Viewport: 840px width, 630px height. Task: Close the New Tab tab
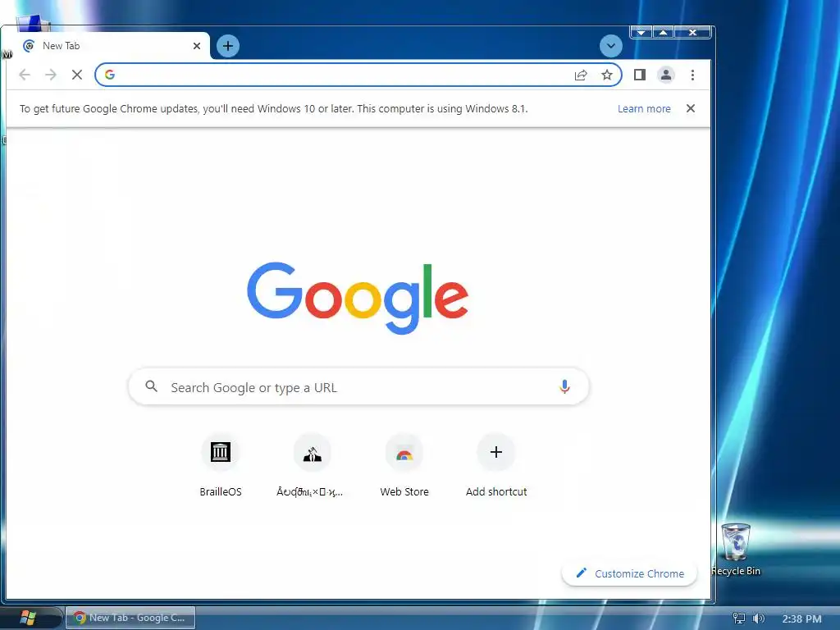click(197, 46)
